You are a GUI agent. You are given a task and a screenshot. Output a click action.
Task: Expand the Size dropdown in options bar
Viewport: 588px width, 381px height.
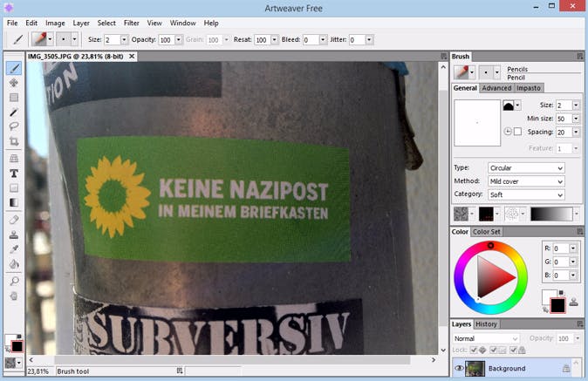click(x=124, y=40)
